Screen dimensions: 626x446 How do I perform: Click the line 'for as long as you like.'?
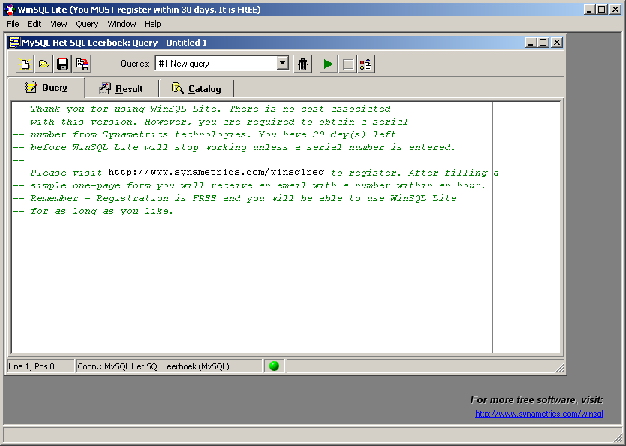[x=102, y=211]
